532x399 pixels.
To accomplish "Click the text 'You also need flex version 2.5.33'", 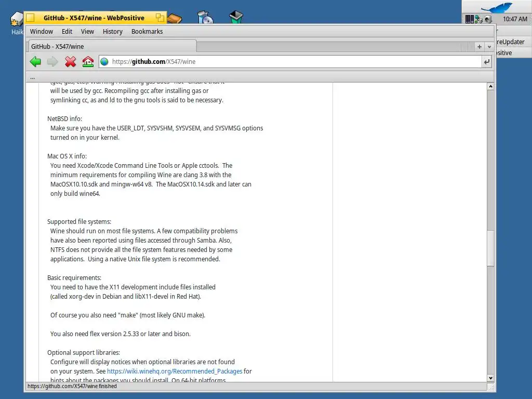I will 95,334.
